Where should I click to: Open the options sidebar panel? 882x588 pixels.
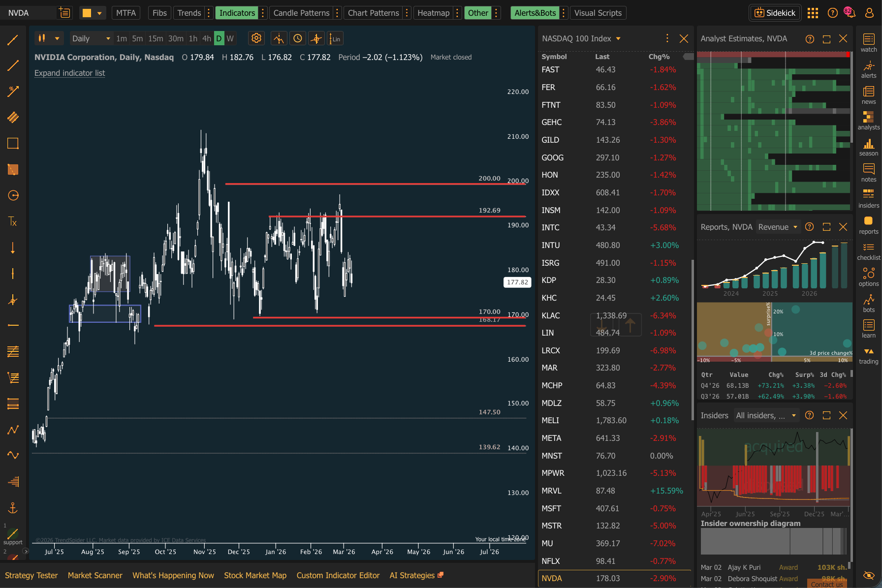pos(868,277)
